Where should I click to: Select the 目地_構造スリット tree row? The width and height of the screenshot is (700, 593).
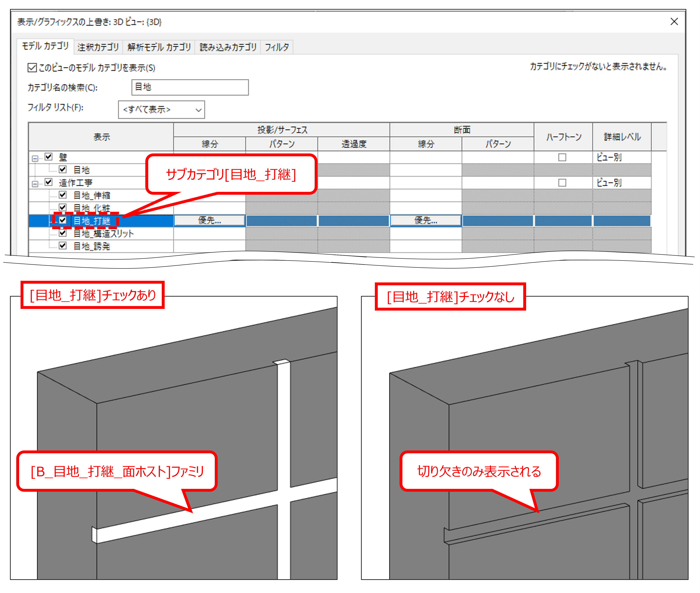pyautogui.click(x=101, y=233)
